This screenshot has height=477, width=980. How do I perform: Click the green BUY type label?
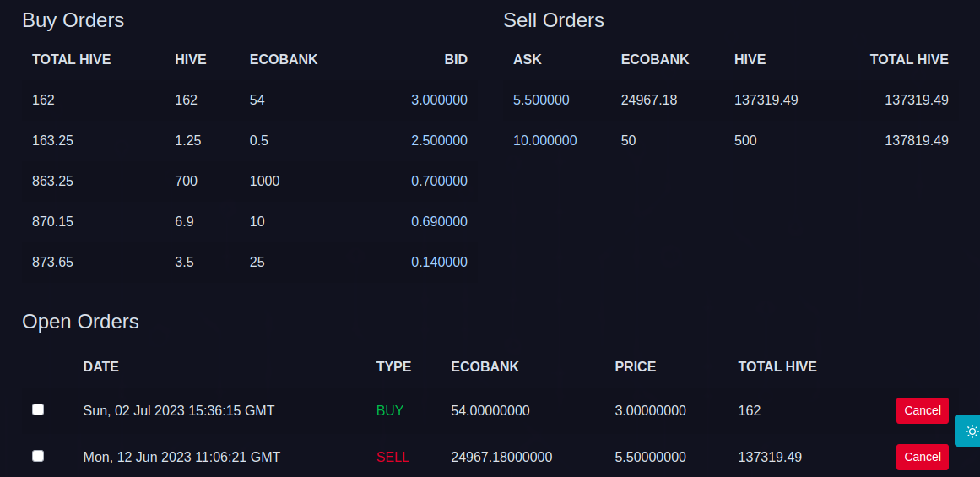point(390,411)
